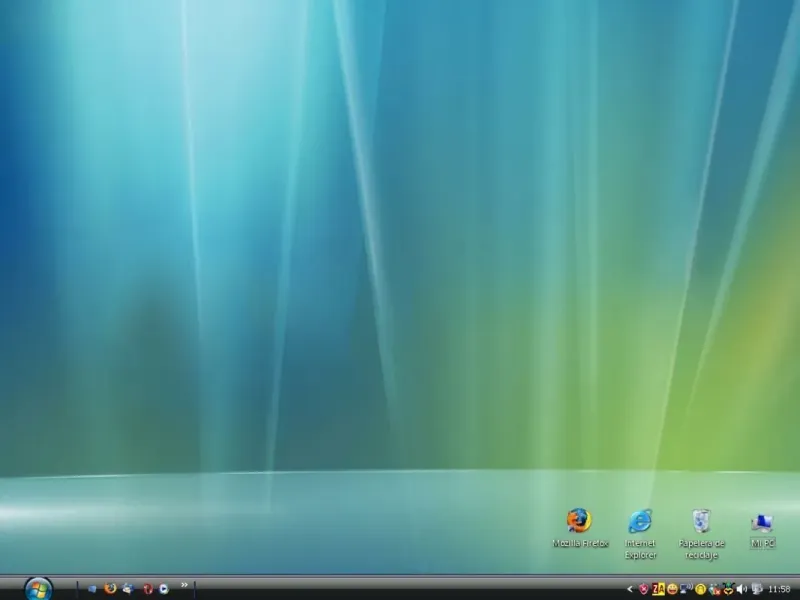Open the Windows Start orb
This screenshot has height=600, width=800.
[x=38, y=589]
